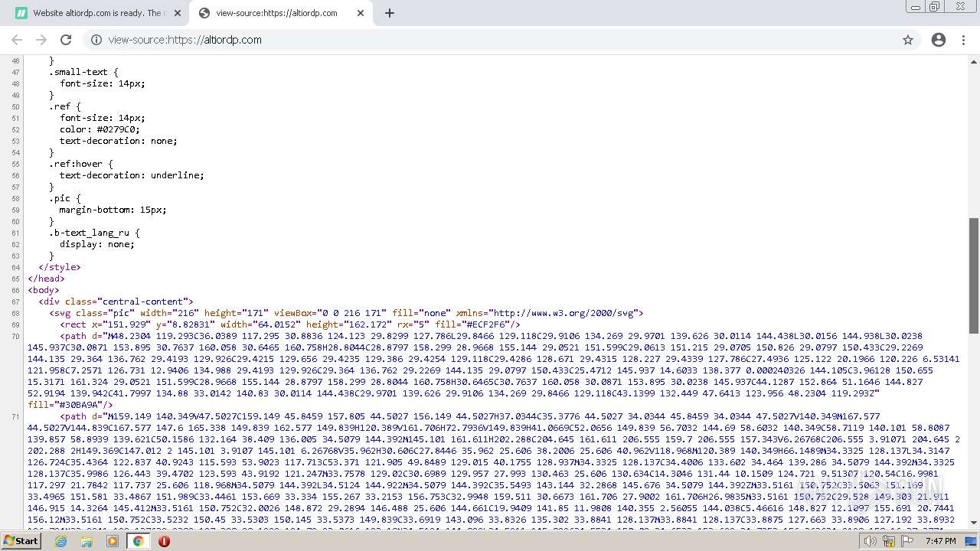The image size is (980, 551).
Task: Open Windows Explorer folder icon on taskbar
Action: pos(87,540)
